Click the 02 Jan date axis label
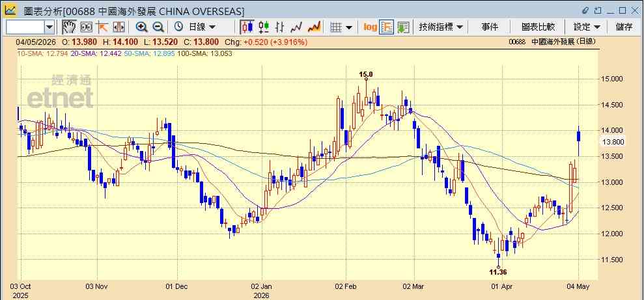This screenshot has height=300, width=644. 261,286
